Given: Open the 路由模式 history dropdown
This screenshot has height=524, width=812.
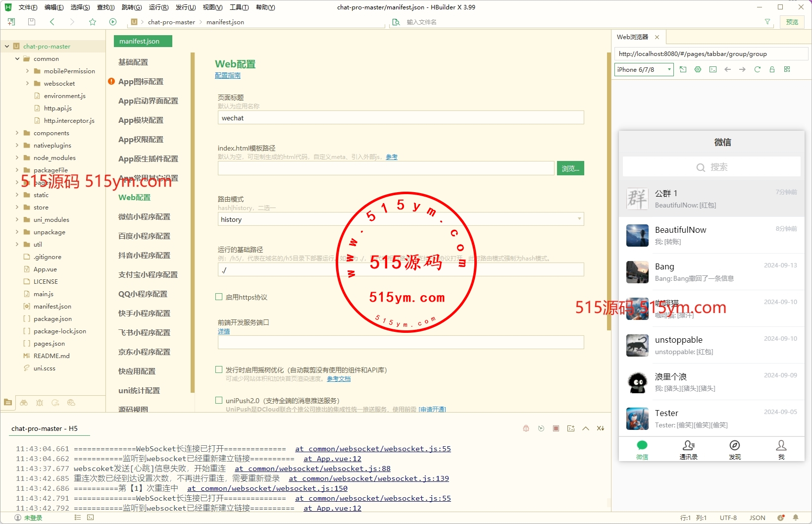Looking at the screenshot, I should click(401, 219).
